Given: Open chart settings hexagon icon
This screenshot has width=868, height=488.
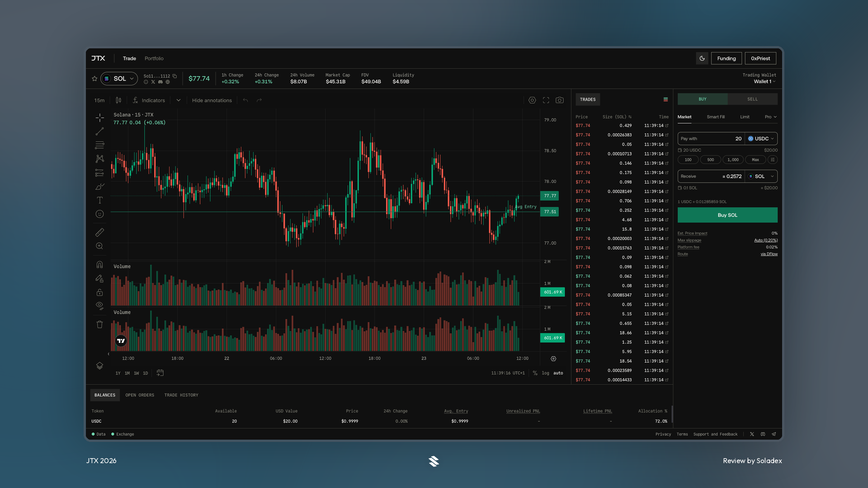Looking at the screenshot, I should 532,100.
